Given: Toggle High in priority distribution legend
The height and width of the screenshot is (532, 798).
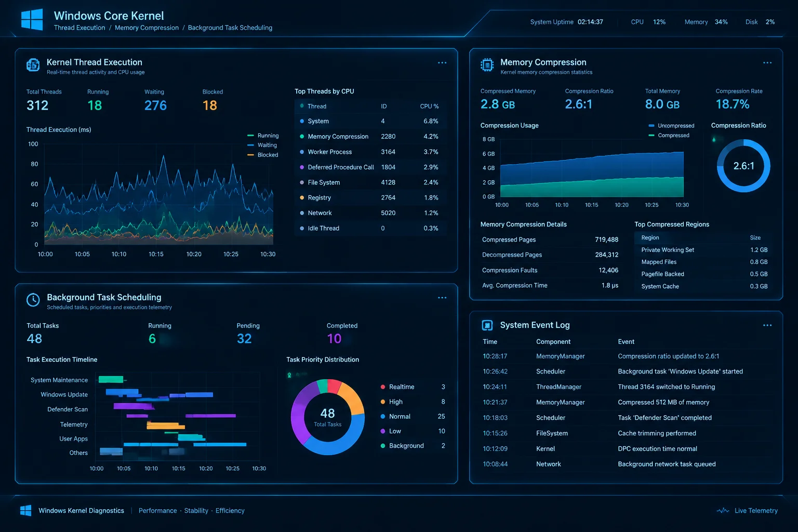Looking at the screenshot, I should pos(413,402).
